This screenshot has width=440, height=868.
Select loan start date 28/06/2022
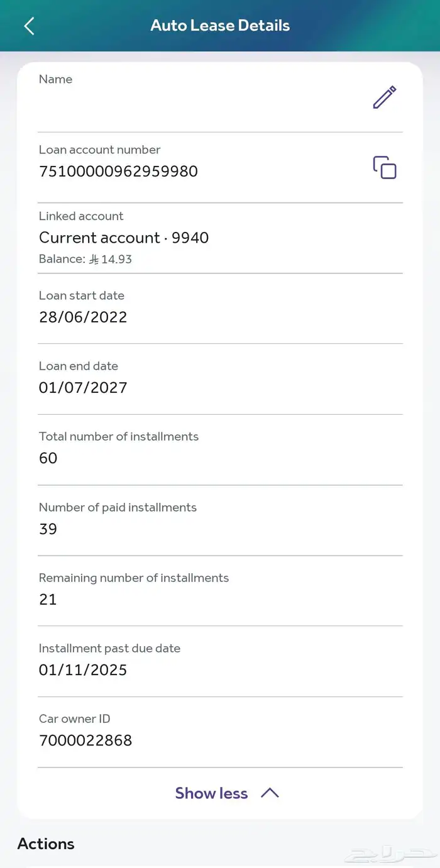tap(83, 317)
